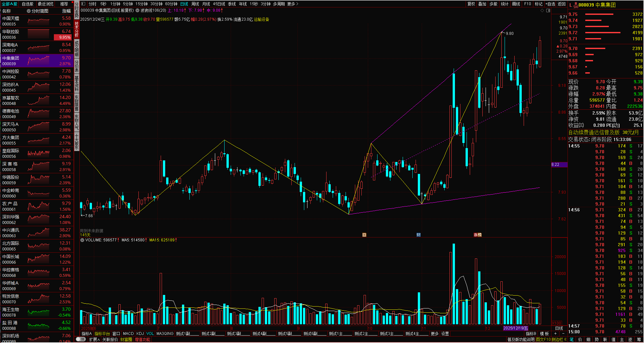Sort by the 涨幅 column header
The image size is (644, 343).
(x=66, y=11)
